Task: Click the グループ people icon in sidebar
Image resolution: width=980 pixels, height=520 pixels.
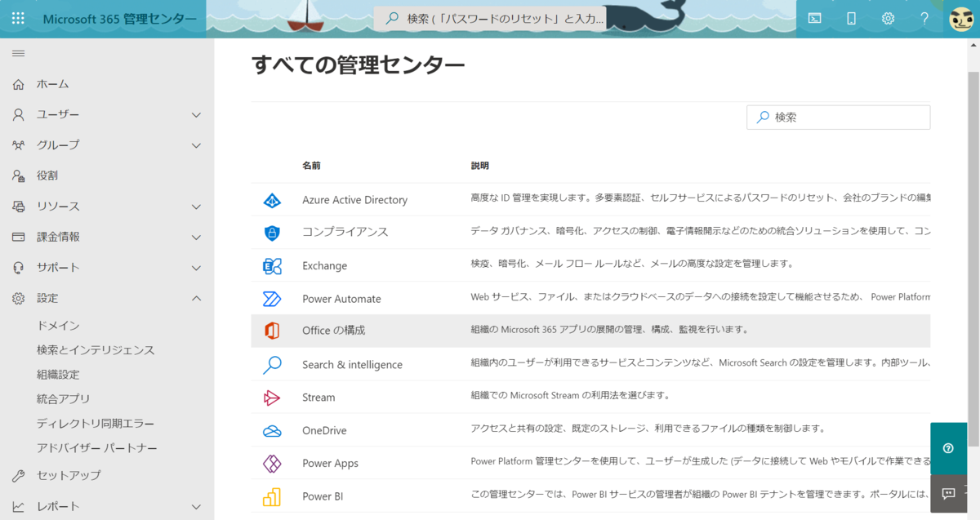Action: click(x=19, y=145)
